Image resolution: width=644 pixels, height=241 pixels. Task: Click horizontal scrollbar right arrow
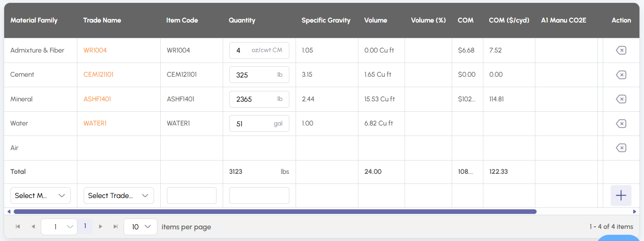(x=634, y=211)
